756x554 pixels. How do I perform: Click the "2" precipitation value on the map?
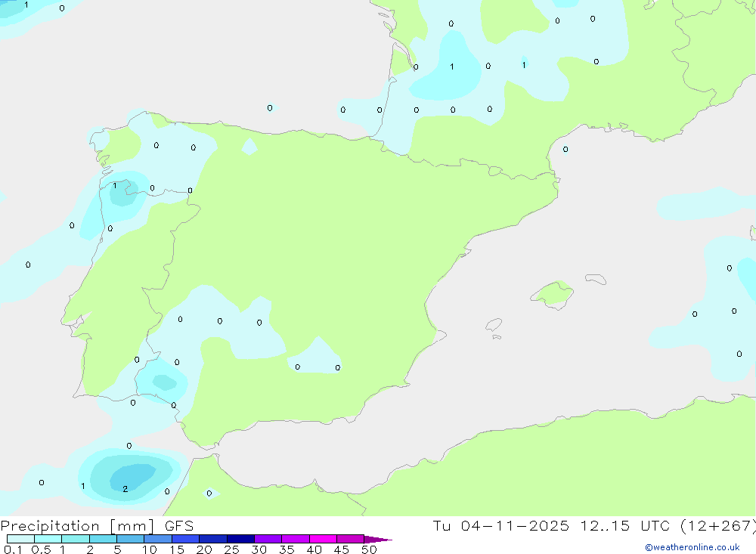(125, 489)
